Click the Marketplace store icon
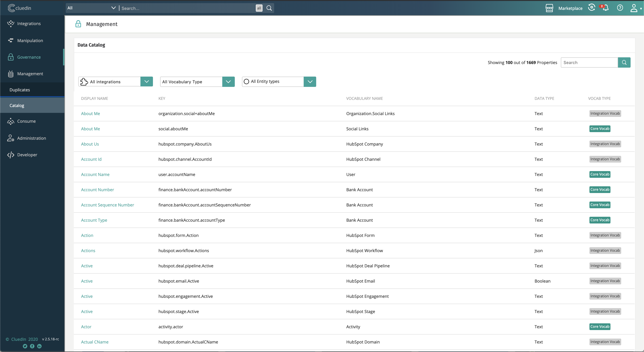The width and height of the screenshot is (644, 352). (x=549, y=8)
